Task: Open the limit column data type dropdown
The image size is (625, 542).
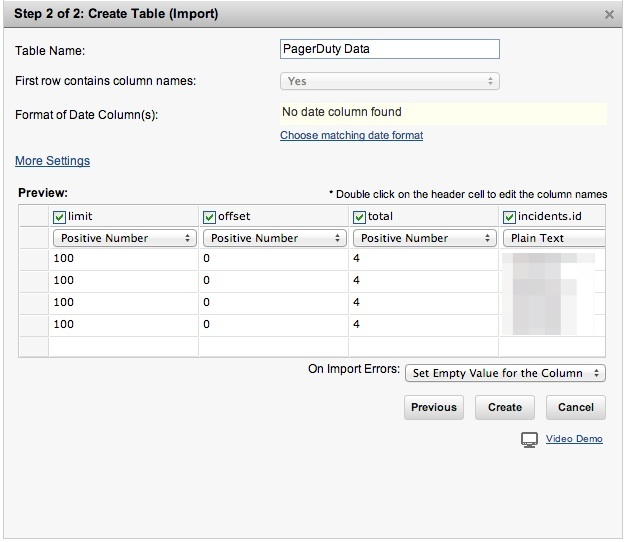Action: pyautogui.click(x=123, y=238)
